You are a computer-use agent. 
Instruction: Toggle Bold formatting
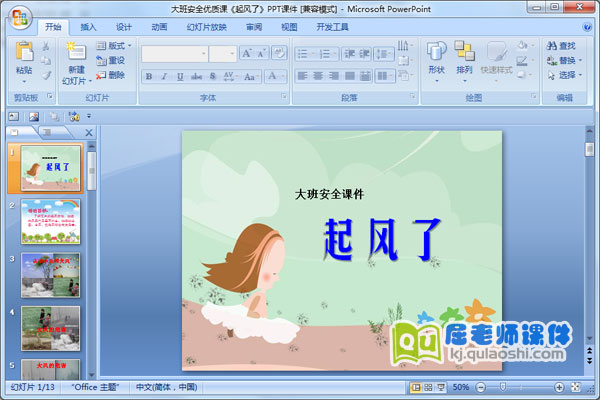tap(149, 76)
